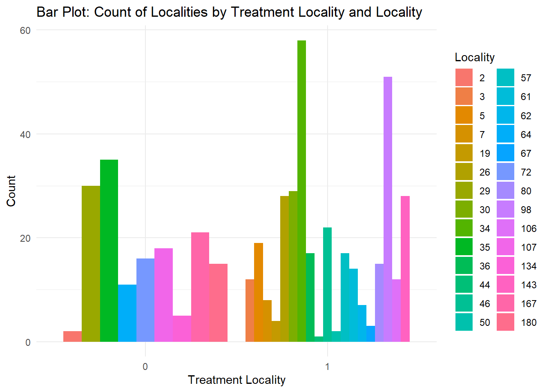Select the orange swatch for Locality 5

tap(464, 116)
